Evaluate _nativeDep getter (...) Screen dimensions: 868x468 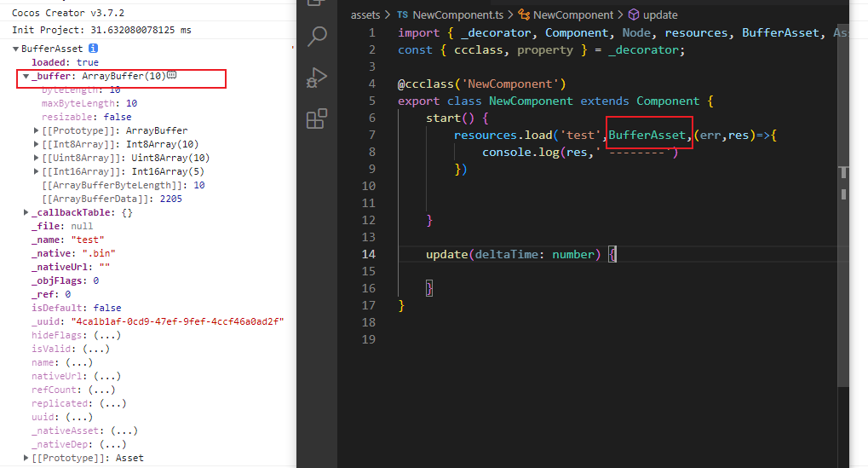click(113, 444)
